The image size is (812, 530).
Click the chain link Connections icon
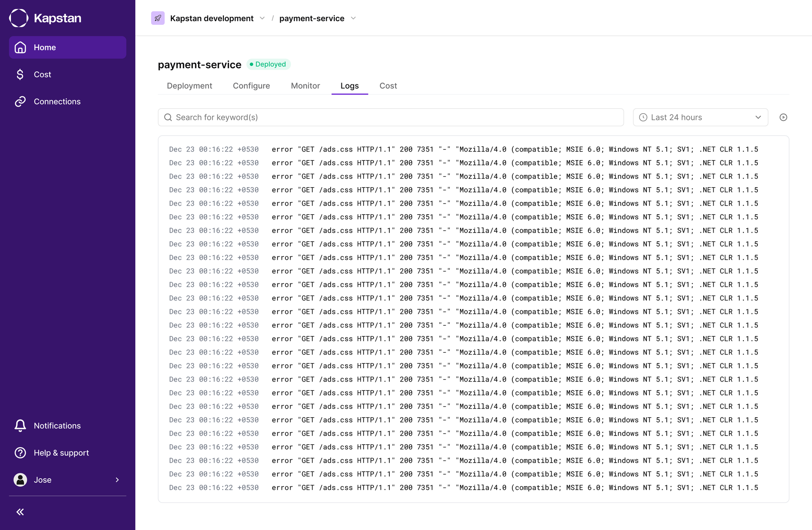coord(20,101)
